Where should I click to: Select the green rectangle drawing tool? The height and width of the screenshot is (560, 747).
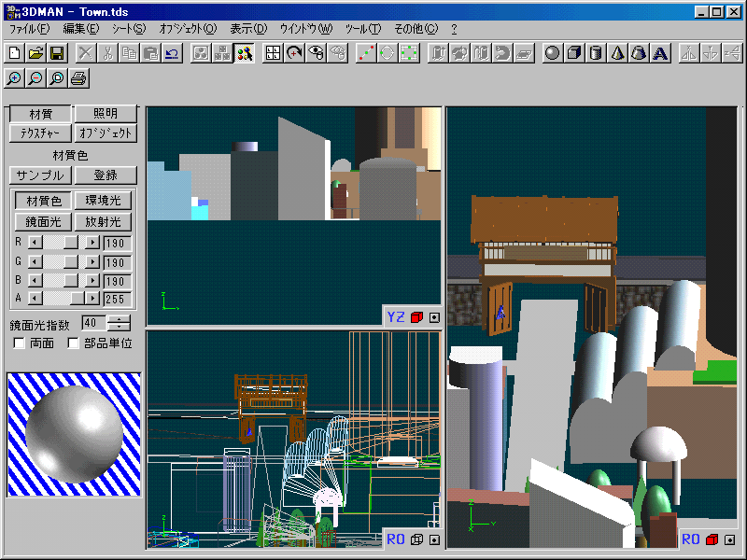coord(409,53)
